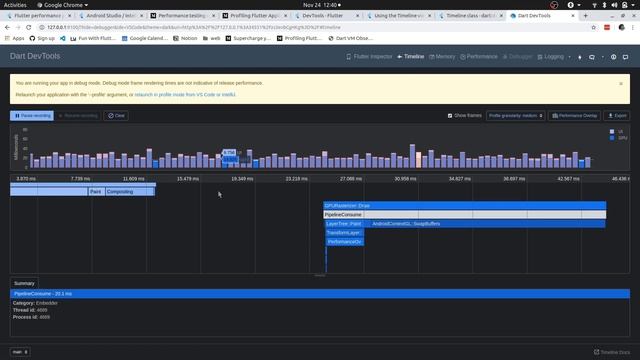
Task: Select the PipelineConsume event bar
Action: (x=465, y=215)
